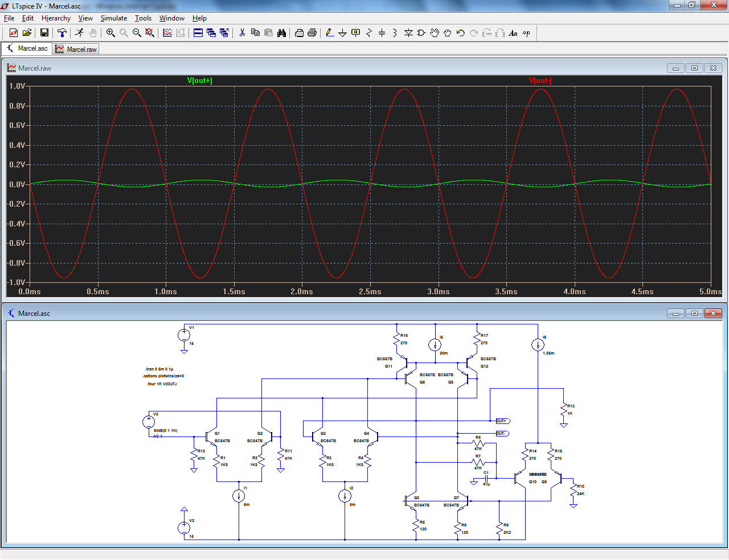The width and height of the screenshot is (729, 560).
Task: Add a SPICE directive with .op icon
Action: [x=526, y=33]
